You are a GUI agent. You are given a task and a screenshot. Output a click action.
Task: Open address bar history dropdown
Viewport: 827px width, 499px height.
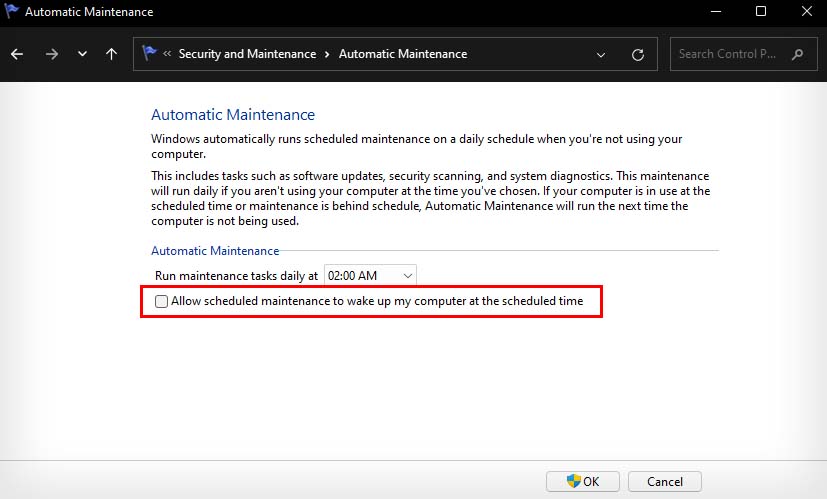tap(601, 55)
